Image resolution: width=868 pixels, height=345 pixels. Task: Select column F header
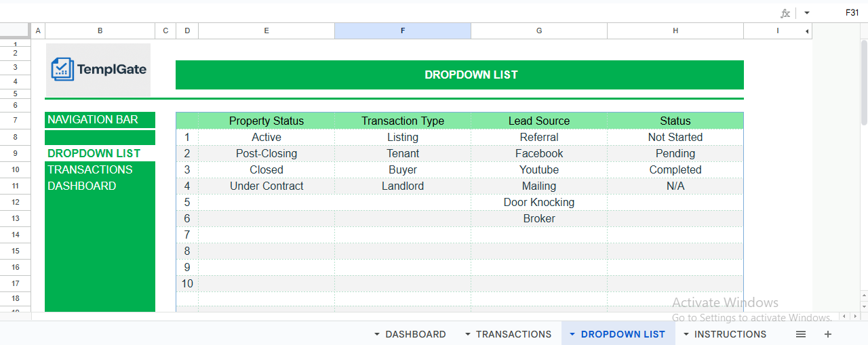pos(403,31)
